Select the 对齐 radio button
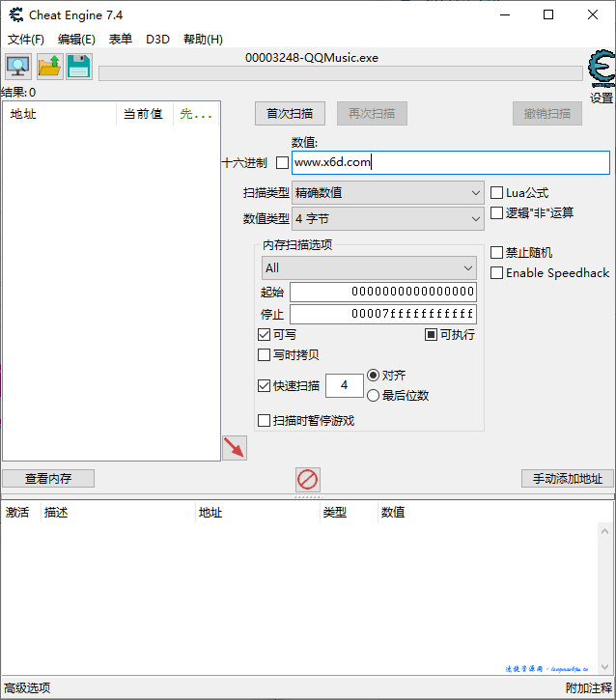 point(373,375)
